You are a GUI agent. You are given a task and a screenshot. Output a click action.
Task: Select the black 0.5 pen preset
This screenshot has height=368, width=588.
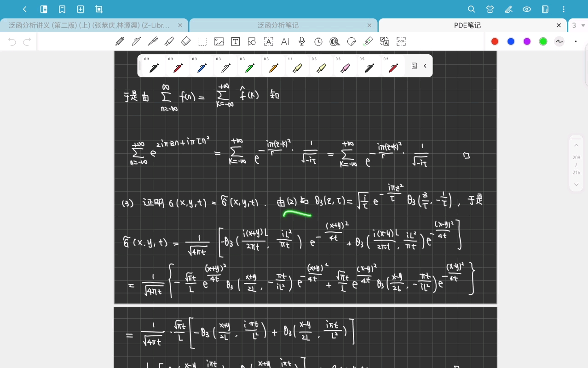click(369, 66)
